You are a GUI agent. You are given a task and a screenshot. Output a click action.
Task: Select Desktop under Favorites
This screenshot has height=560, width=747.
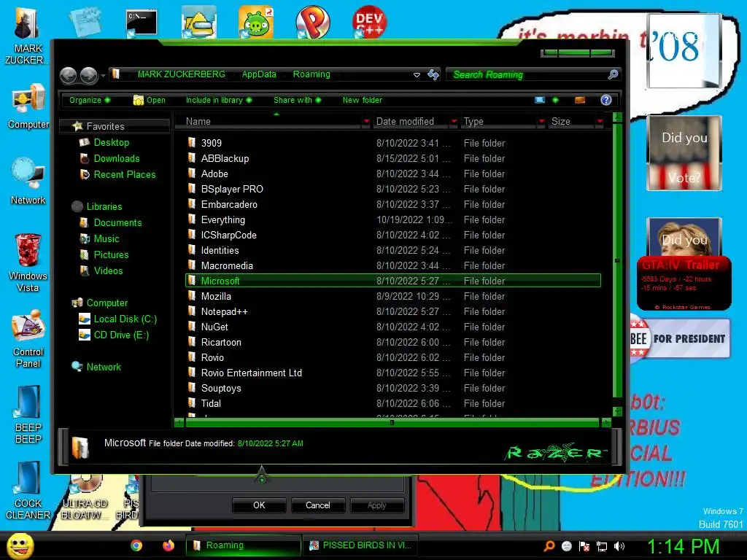pos(111,142)
